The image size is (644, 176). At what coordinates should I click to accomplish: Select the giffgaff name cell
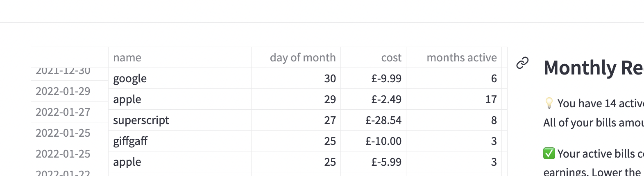[180, 141]
